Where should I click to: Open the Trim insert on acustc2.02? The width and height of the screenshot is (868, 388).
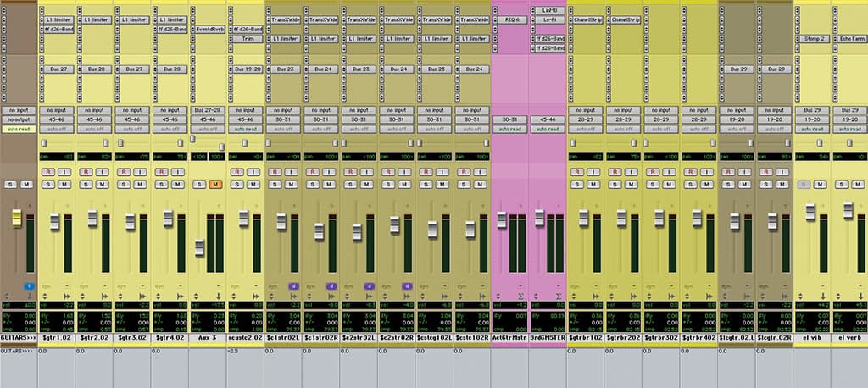[x=248, y=39]
